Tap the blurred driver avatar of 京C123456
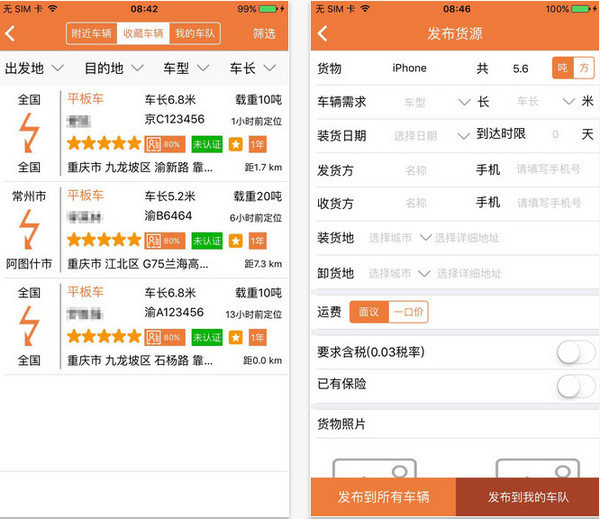Image resolution: width=600 pixels, height=519 pixels. click(79, 121)
